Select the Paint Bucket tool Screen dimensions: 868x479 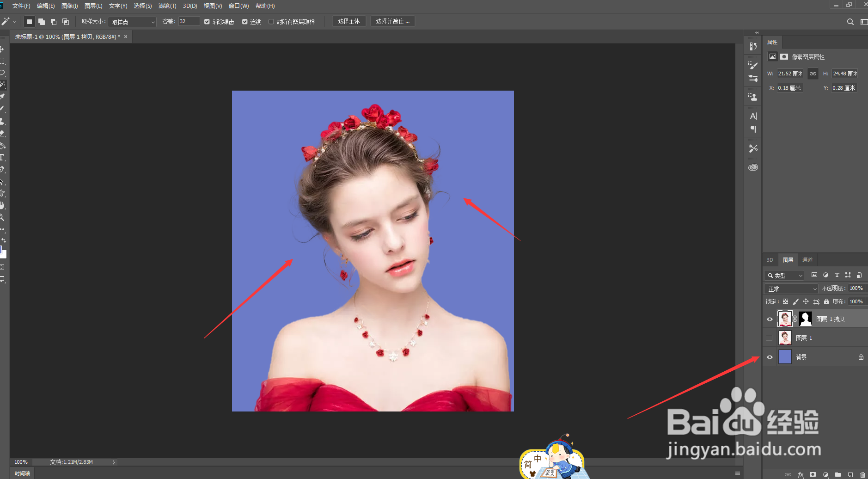point(2,145)
